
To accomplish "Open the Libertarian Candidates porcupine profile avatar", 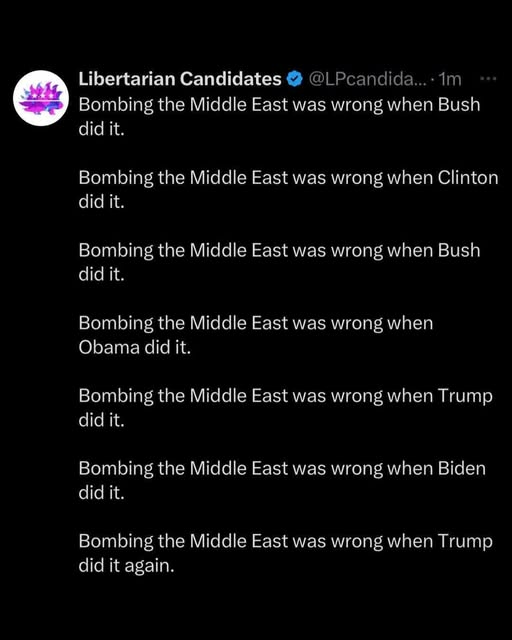I will pyautogui.click(x=41, y=98).
